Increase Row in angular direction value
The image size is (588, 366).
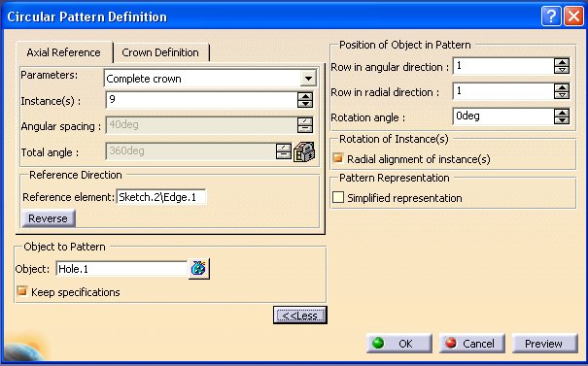[562, 62]
